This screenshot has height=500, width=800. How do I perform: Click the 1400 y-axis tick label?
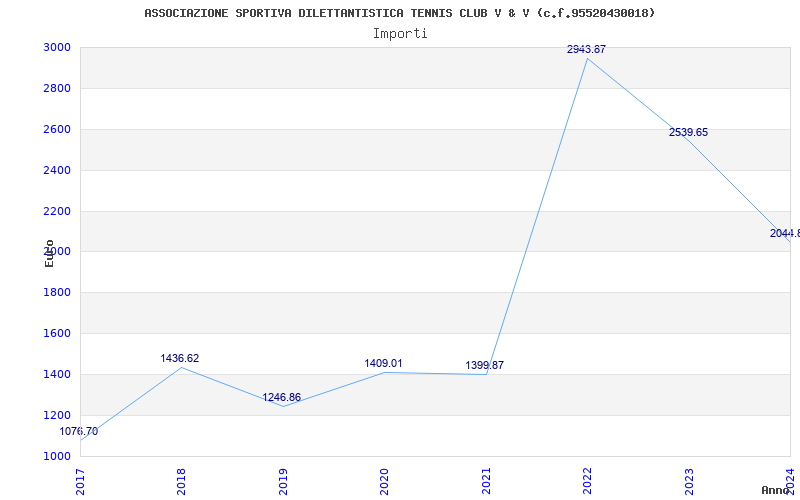(x=56, y=374)
